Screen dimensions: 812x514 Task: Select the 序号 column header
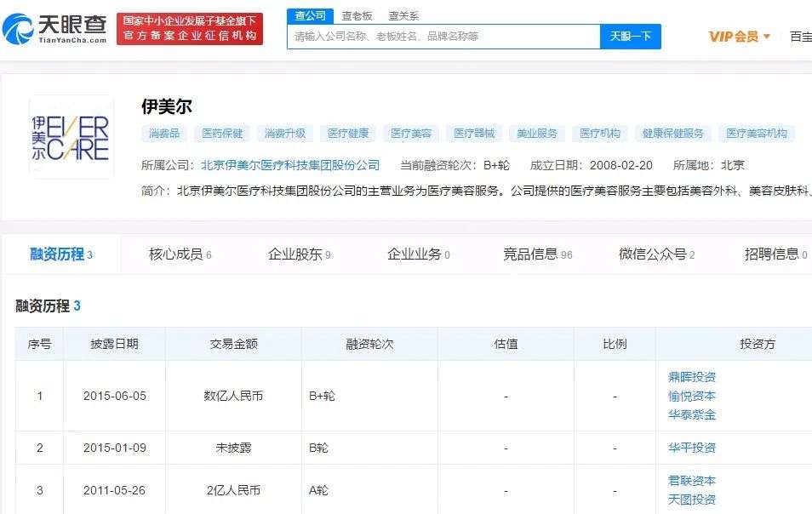(39, 344)
